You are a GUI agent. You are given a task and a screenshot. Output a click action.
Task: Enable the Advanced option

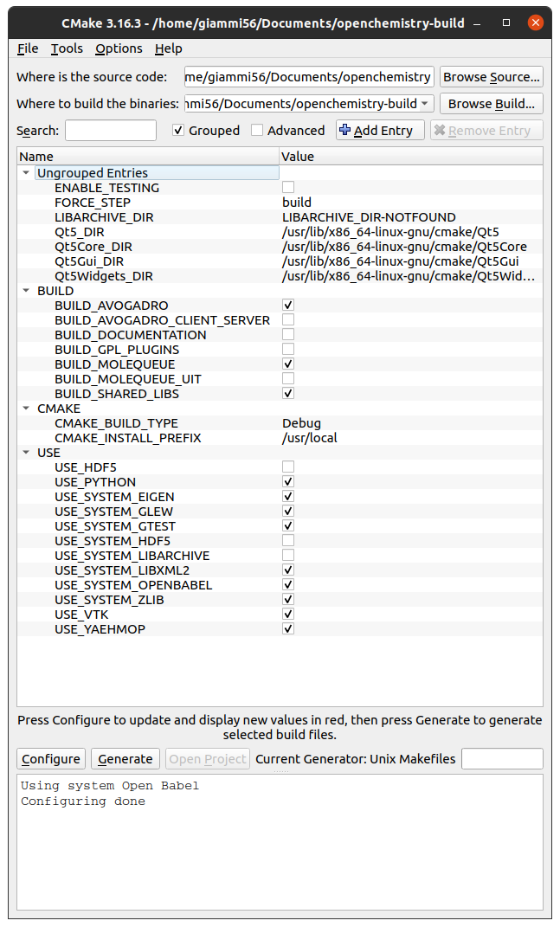(255, 130)
